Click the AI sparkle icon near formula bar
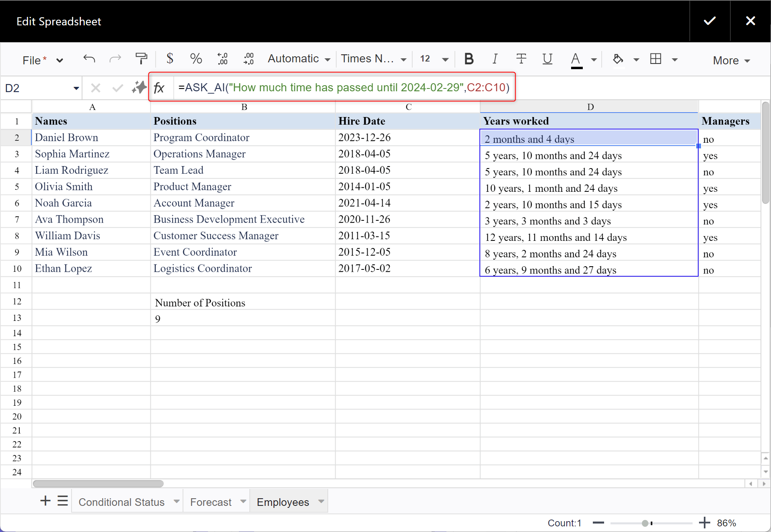 (139, 87)
